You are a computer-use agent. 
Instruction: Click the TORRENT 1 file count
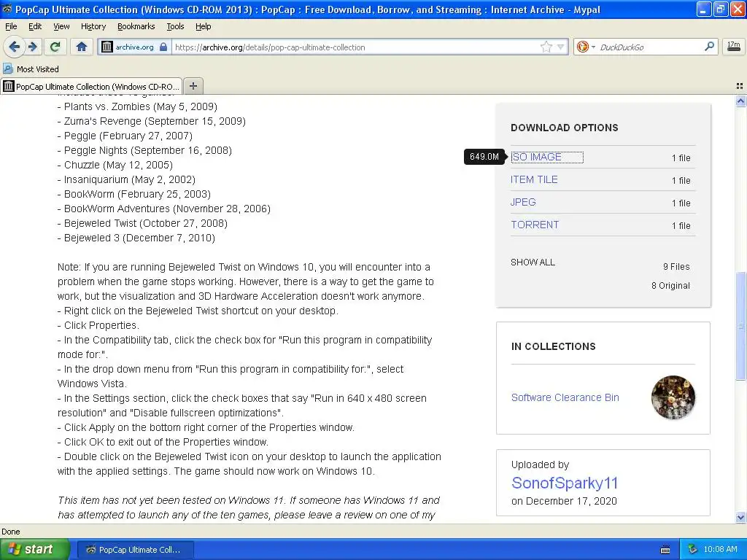point(681,226)
